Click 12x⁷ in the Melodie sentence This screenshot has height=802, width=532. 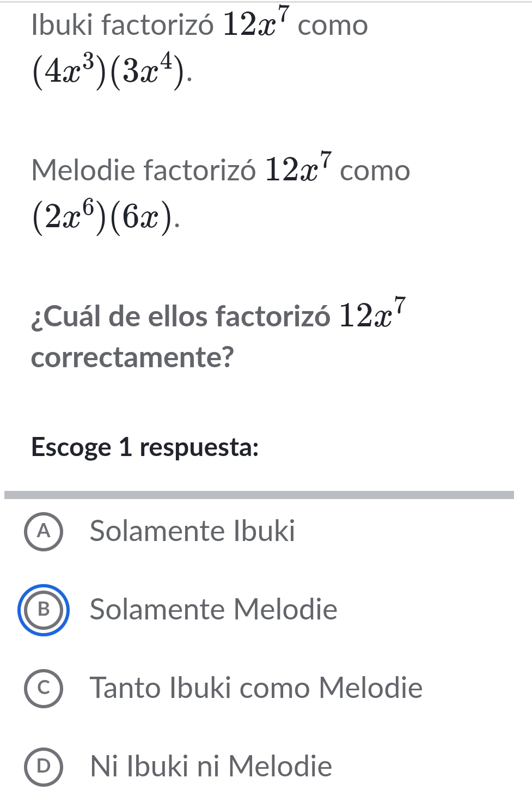tap(298, 168)
